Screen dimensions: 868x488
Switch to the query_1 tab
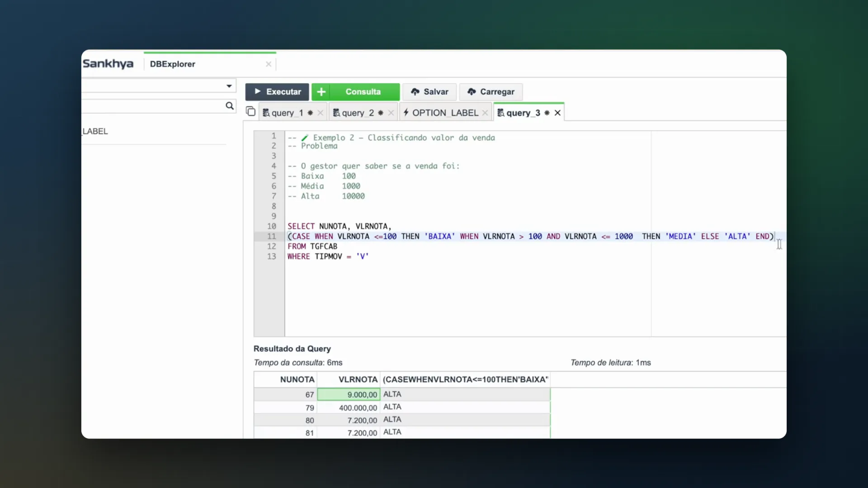288,113
